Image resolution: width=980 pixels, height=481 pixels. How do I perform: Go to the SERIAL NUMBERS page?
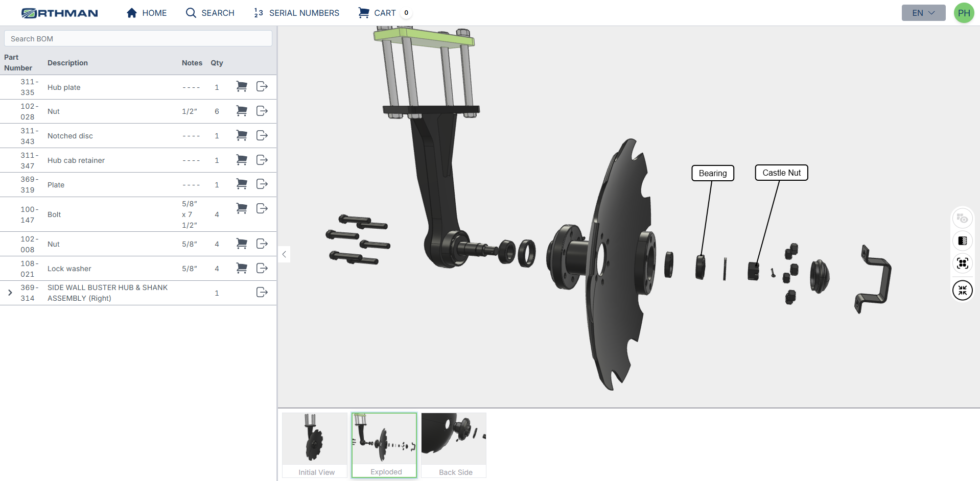(296, 13)
